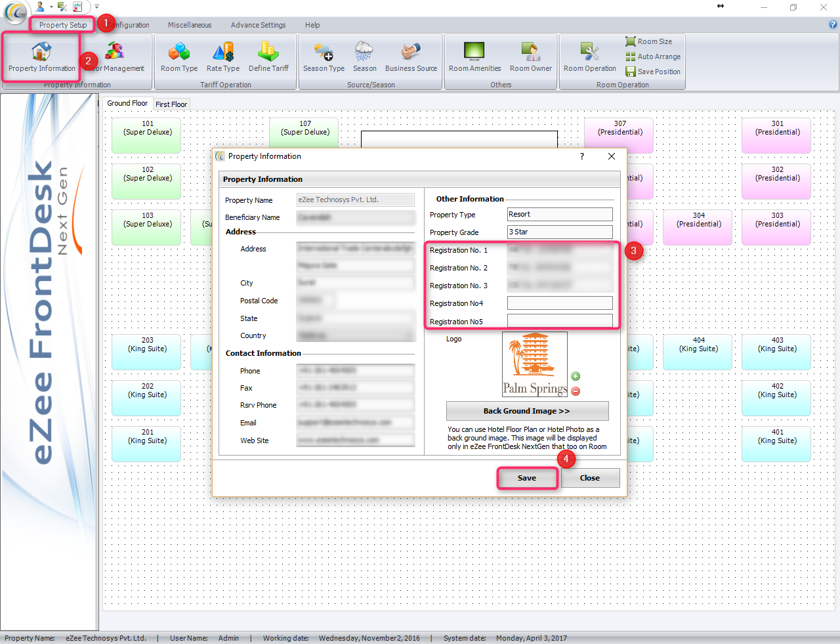Viewport: 840px width, 644px height.
Task: Click the Room Owner icon
Action: tap(531, 56)
